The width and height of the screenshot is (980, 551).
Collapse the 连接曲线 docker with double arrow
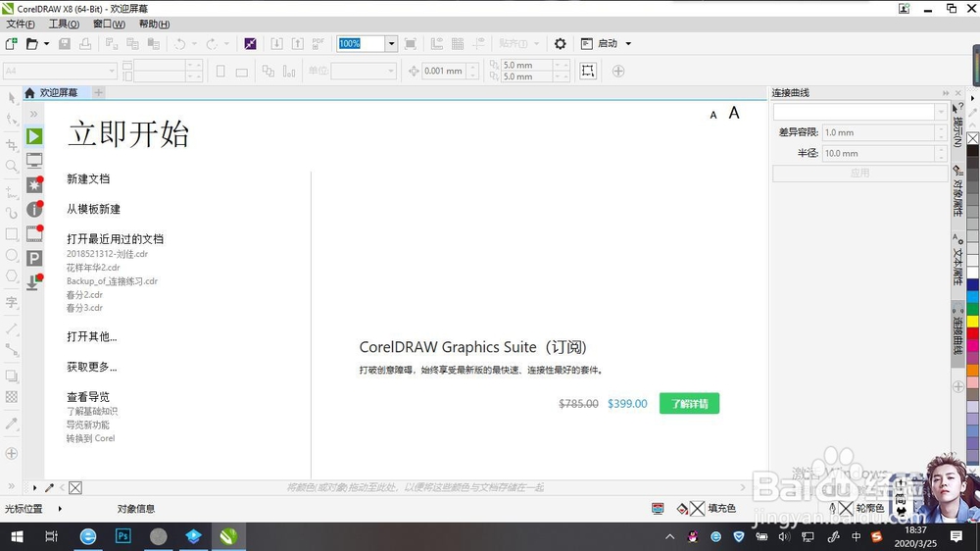click(x=946, y=93)
